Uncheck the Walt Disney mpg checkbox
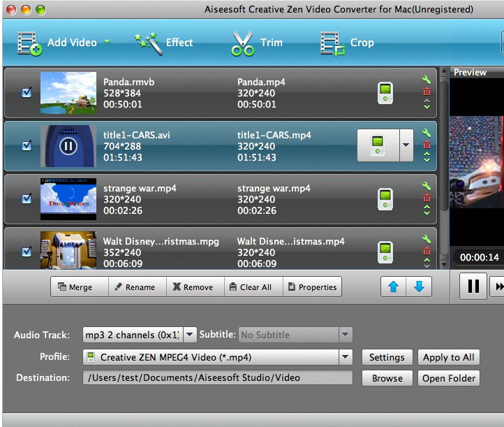This screenshot has width=504, height=427. click(x=27, y=252)
